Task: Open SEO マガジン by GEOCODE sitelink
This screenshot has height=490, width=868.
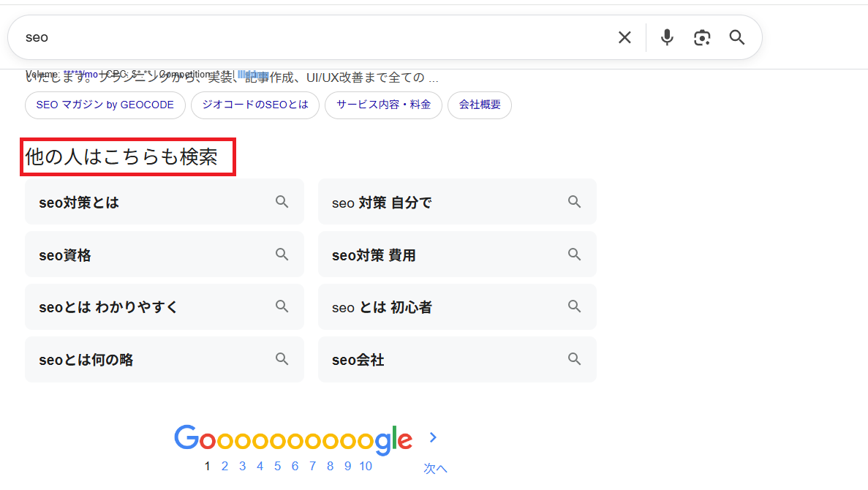Action: [x=105, y=105]
